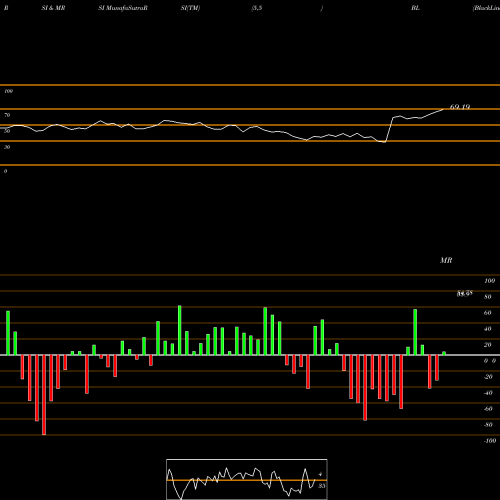
Task: Click the MR axis label -60
Action: 488,409
